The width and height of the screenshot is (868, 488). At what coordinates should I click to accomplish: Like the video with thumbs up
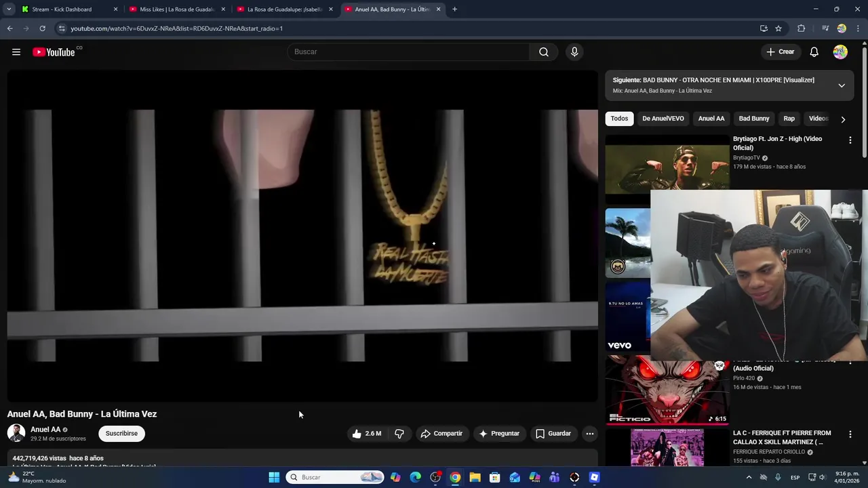[x=366, y=434]
